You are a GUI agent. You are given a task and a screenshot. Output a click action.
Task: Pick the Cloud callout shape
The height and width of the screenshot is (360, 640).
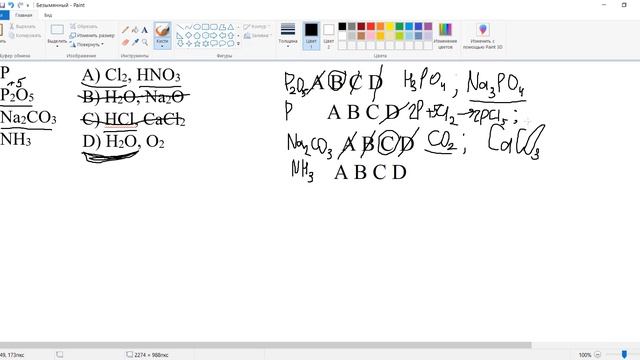coord(231,44)
